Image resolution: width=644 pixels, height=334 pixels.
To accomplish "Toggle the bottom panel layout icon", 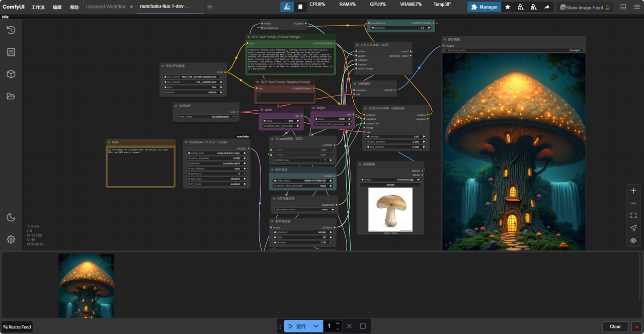I will click(x=623, y=7).
